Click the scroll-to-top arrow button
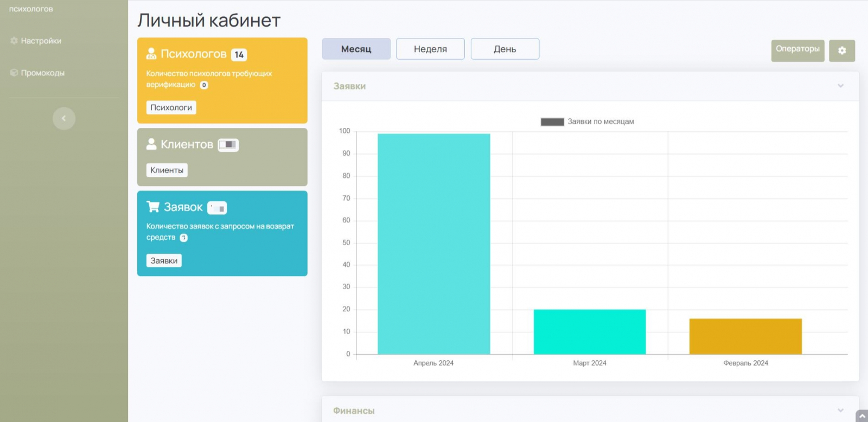 tap(862, 417)
